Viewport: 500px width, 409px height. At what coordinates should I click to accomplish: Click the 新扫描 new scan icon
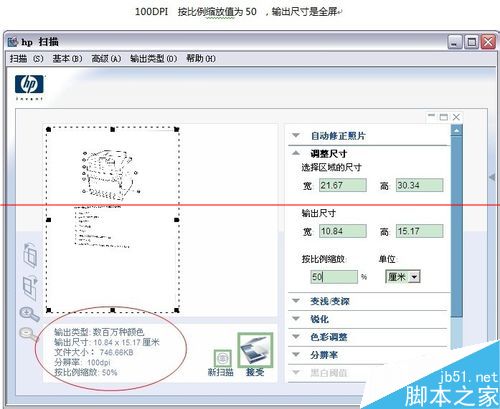(x=222, y=358)
